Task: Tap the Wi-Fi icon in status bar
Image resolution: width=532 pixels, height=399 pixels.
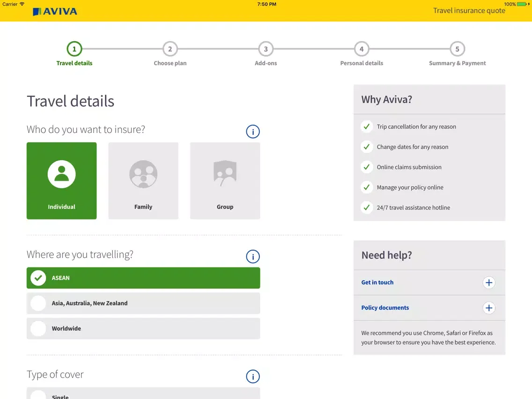Action: 22,4
